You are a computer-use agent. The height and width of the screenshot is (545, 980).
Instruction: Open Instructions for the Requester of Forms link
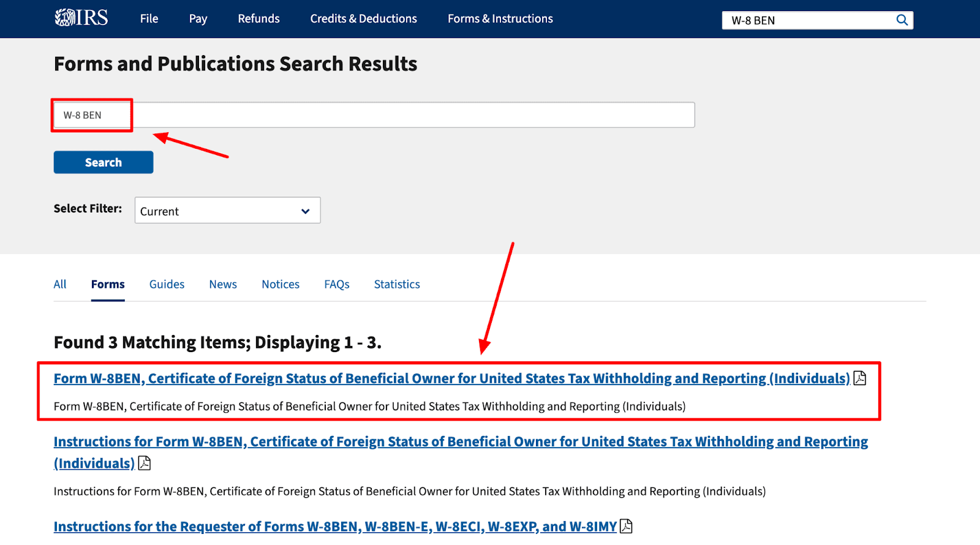(x=335, y=527)
